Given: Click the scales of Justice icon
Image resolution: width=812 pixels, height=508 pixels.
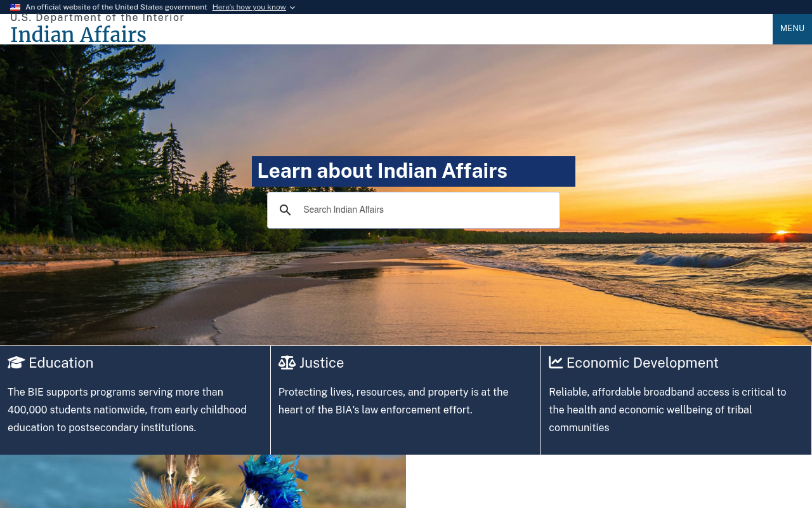Looking at the screenshot, I should click(x=287, y=363).
